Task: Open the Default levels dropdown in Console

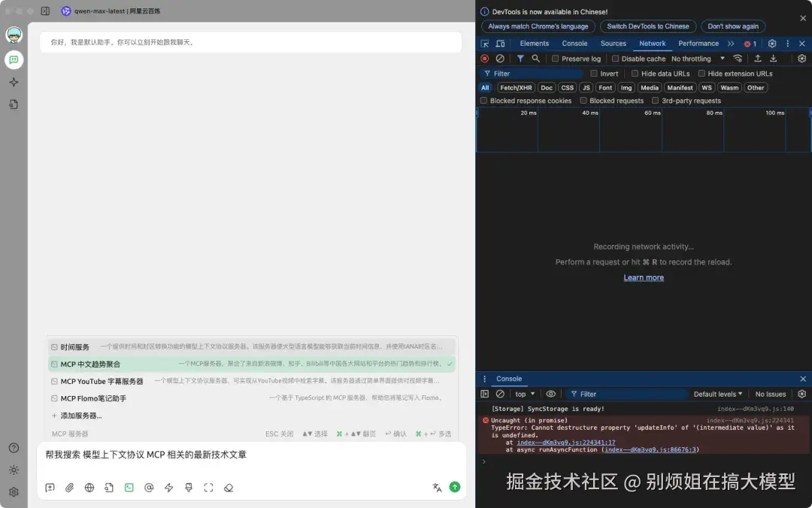Action: point(717,394)
